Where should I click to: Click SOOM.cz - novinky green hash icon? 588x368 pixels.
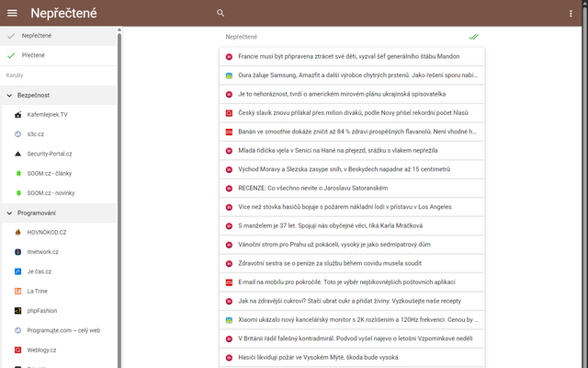[x=18, y=193]
